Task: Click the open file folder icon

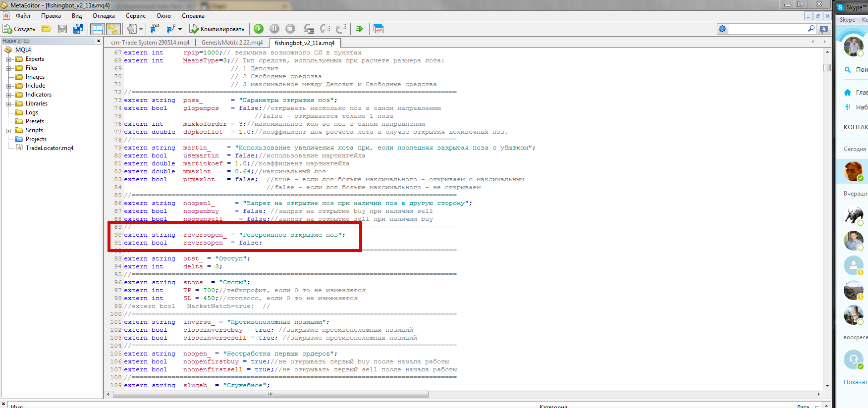Action: (47, 29)
